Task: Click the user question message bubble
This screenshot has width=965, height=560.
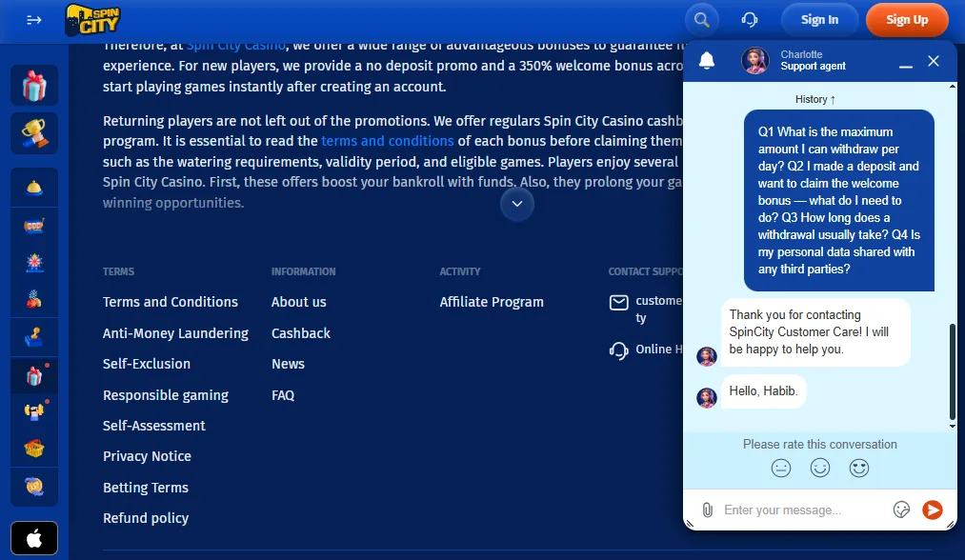Action: (839, 200)
